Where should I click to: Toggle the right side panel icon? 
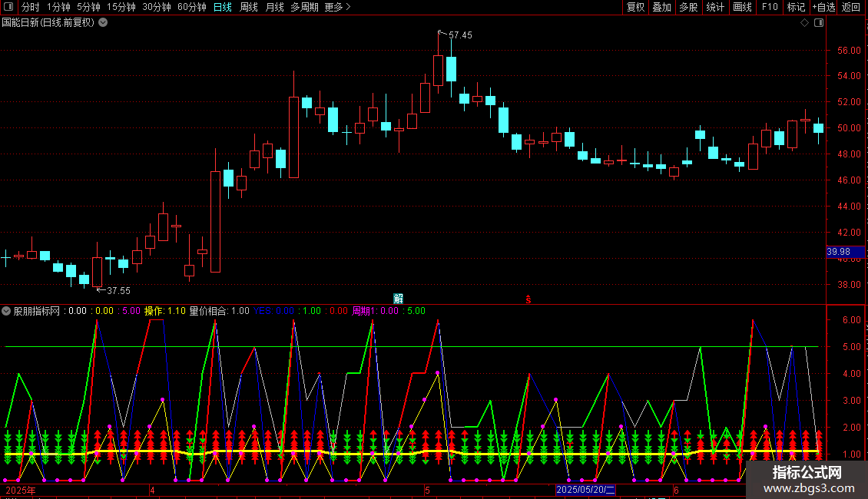click(819, 23)
